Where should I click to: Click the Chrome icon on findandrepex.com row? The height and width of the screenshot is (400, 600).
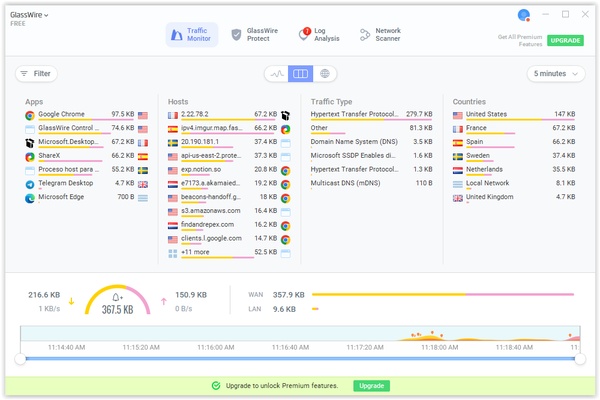285,226
